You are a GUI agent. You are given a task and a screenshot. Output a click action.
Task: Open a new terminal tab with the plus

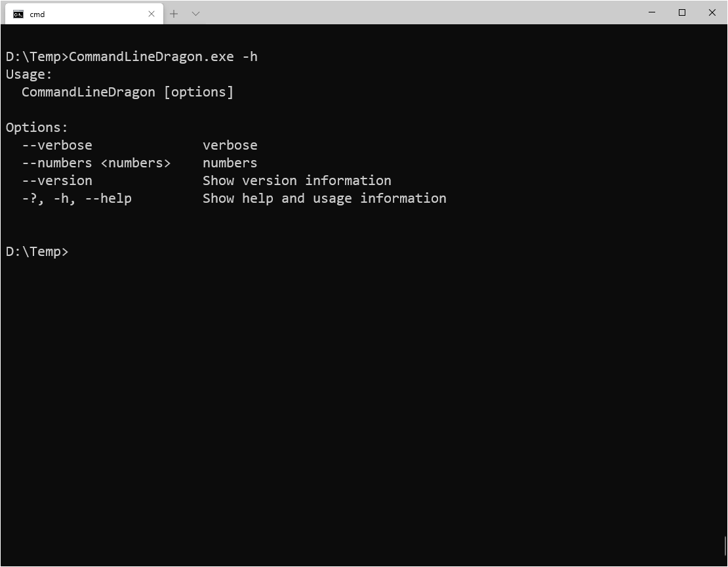point(174,13)
